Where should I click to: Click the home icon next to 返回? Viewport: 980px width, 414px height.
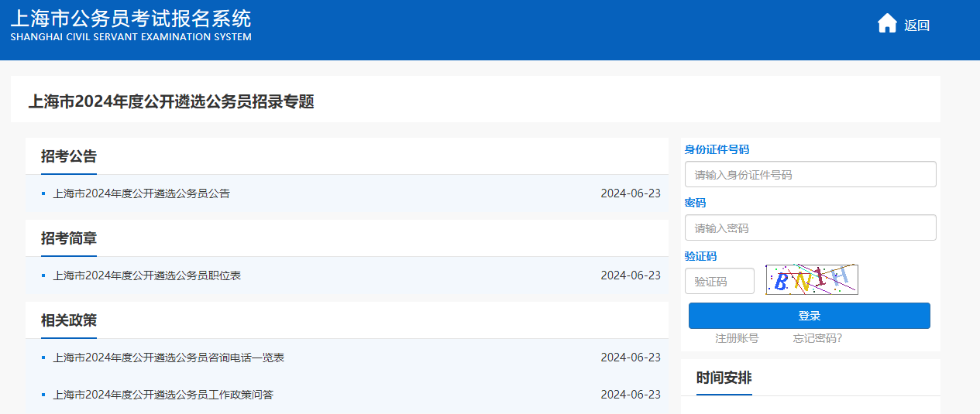(x=887, y=24)
